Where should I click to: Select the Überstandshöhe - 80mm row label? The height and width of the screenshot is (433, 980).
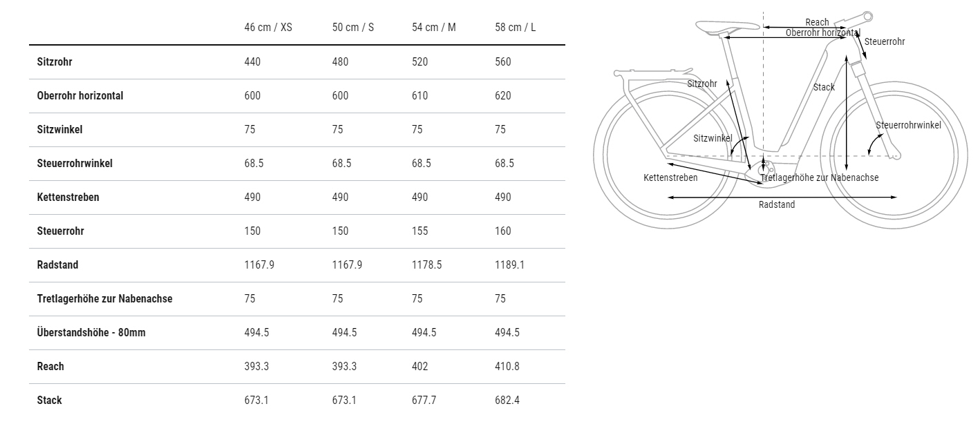91,332
